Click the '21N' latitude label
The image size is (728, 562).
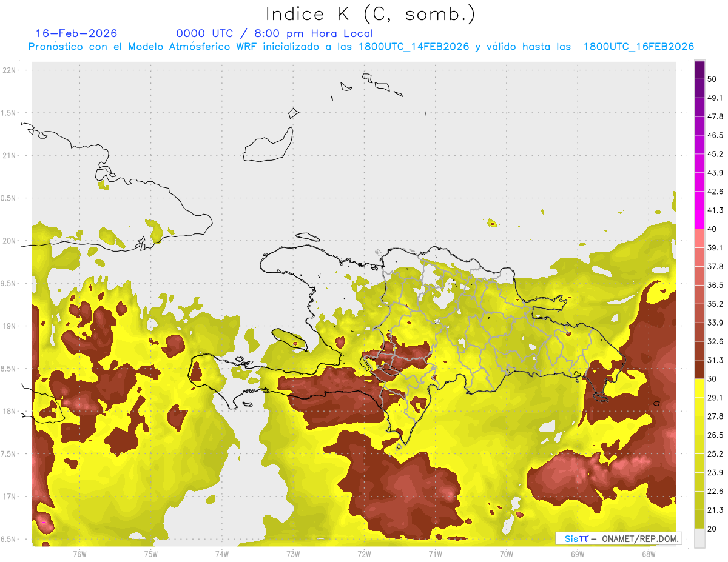[9, 155]
